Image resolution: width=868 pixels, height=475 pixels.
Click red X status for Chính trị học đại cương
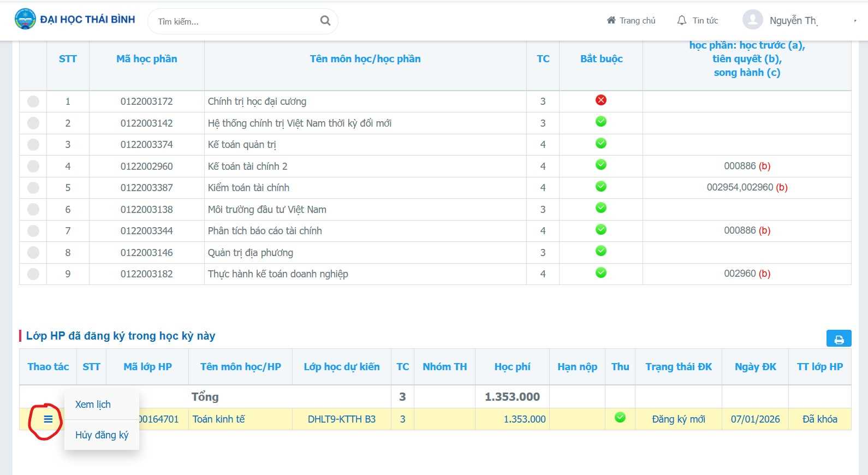coord(601,100)
